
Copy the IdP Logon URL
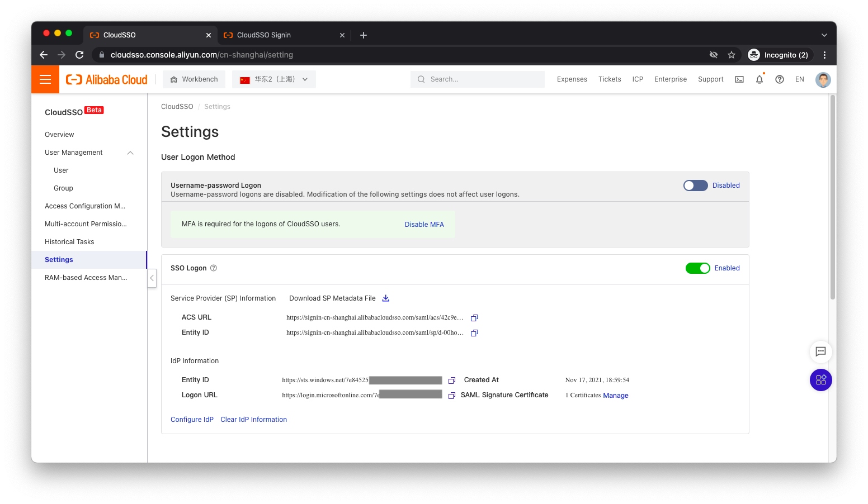tap(452, 396)
